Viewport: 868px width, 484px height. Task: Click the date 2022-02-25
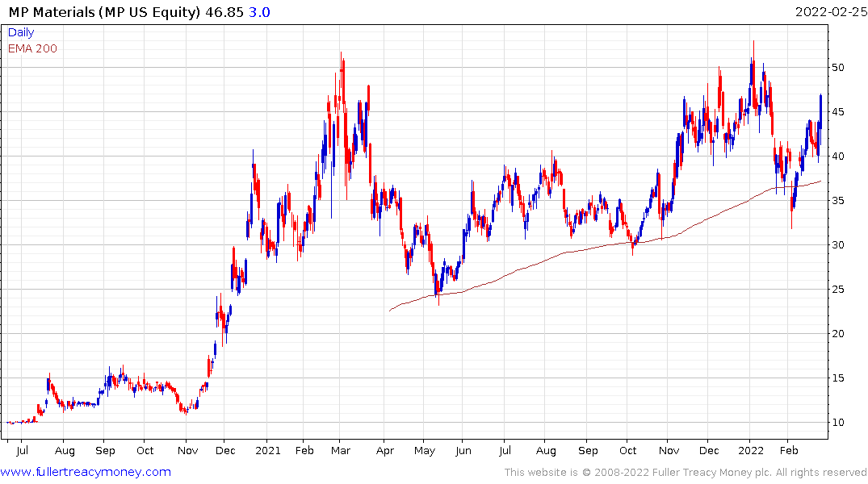pyautogui.click(x=831, y=11)
